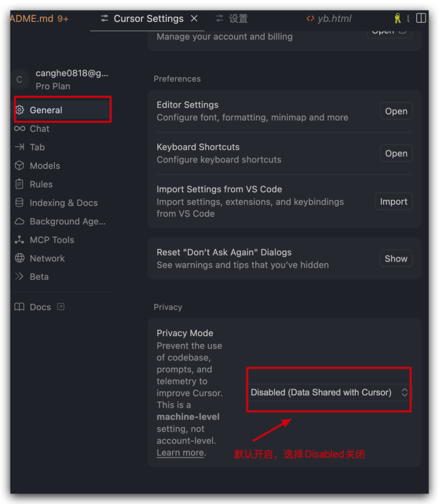This screenshot has height=504, width=439.
Task: Open Network settings globe icon
Action: click(19, 258)
